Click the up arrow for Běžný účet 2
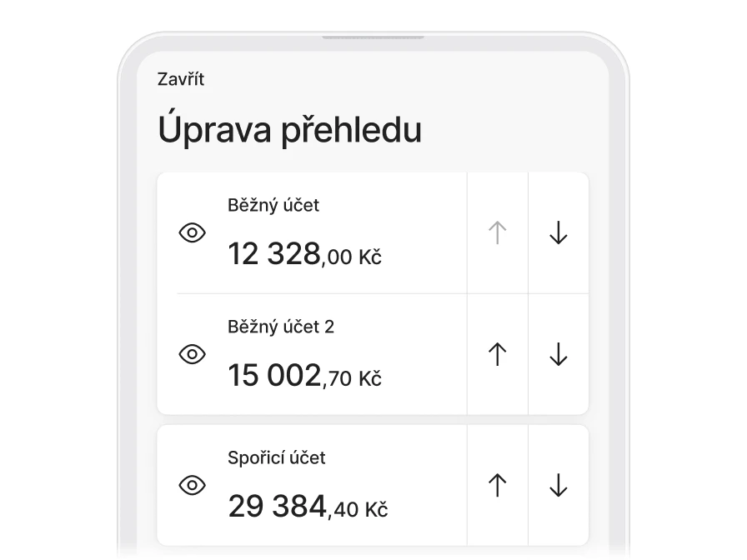This screenshot has width=747, height=560. [x=498, y=354]
